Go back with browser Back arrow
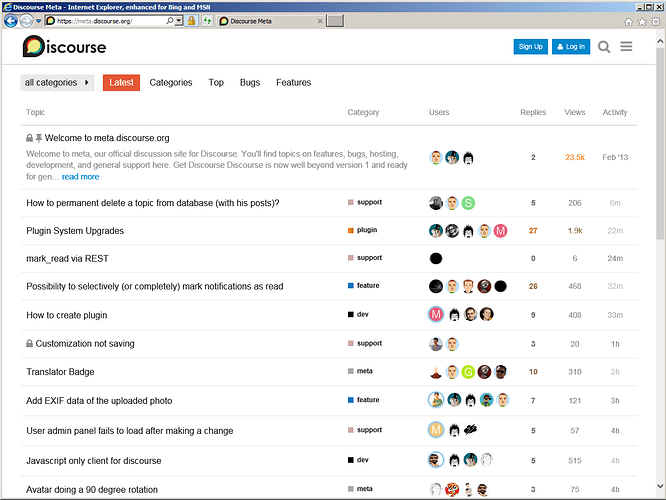666x500 pixels. pyautogui.click(x=11, y=20)
